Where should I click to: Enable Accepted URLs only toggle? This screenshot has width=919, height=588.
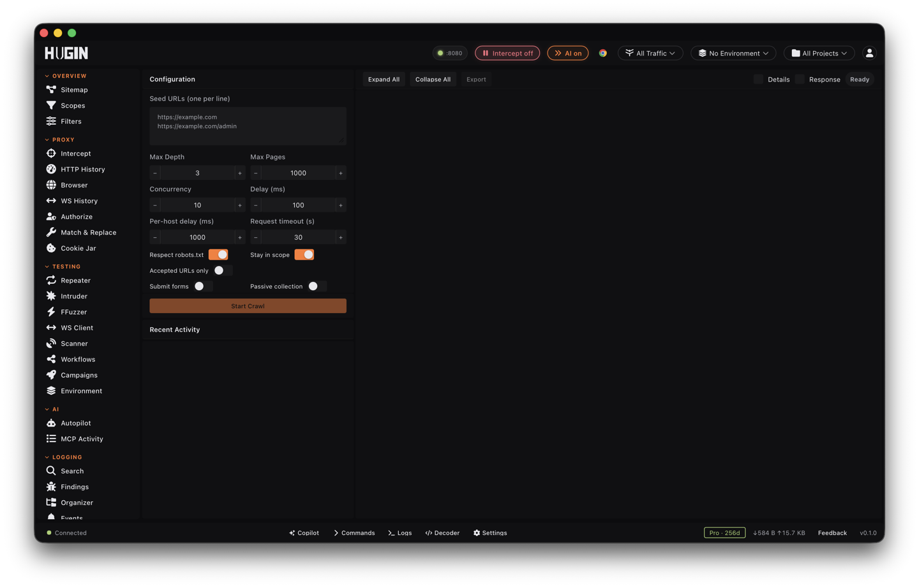(x=223, y=270)
